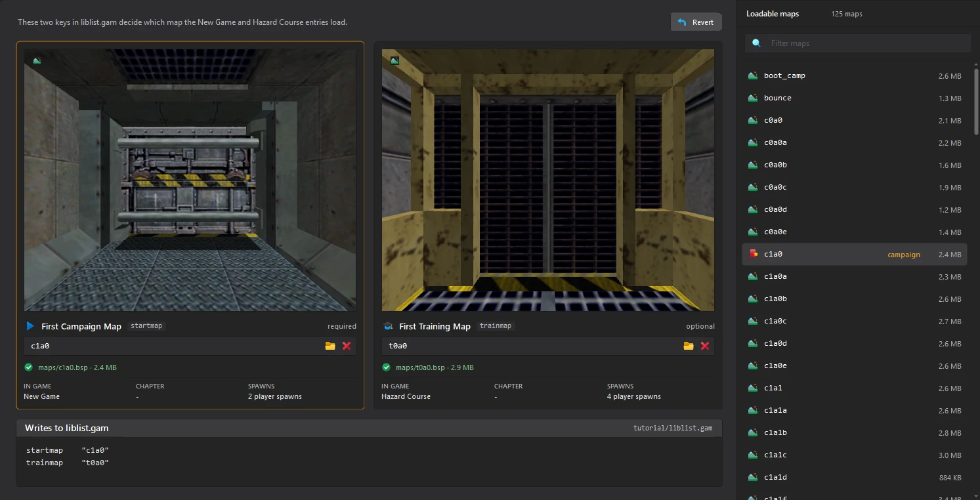Select the c0a0c map row
The height and width of the screenshot is (500, 980).
click(x=854, y=188)
